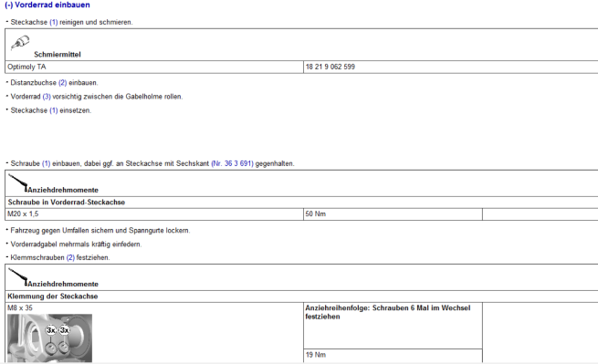Click the first torque wrench icon
This screenshot has width=598, height=364.
17,183
